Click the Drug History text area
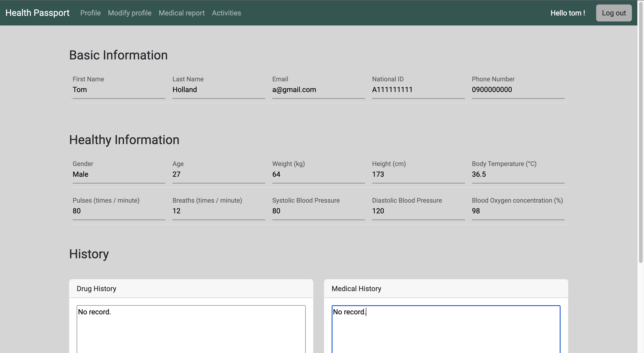The height and width of the screenshot is (353, 644). pos(191,329)
